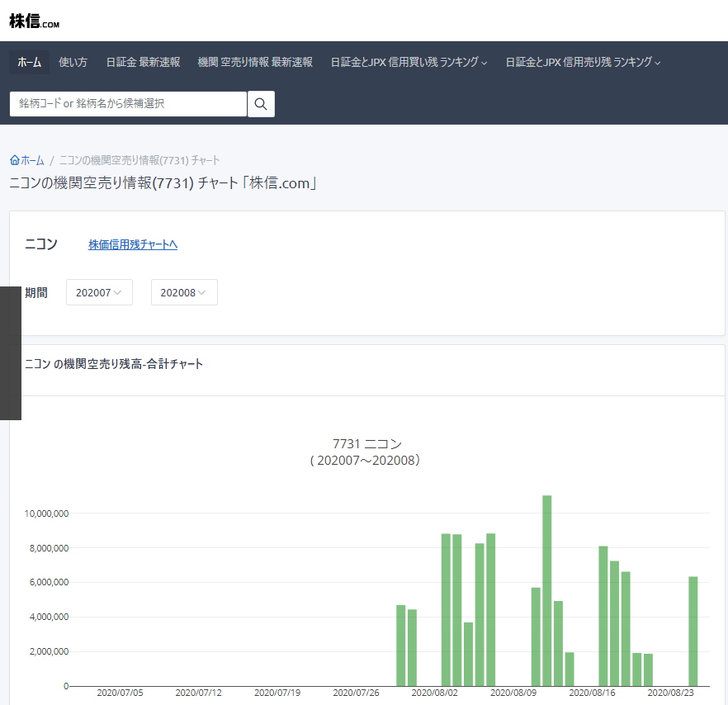Select the ホーム navigation item

[29, 63]
